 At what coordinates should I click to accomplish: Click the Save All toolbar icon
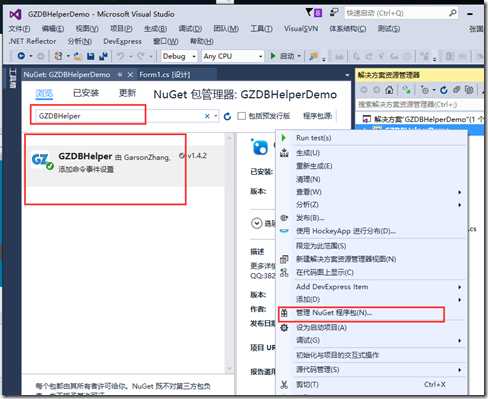click(103, 56)
